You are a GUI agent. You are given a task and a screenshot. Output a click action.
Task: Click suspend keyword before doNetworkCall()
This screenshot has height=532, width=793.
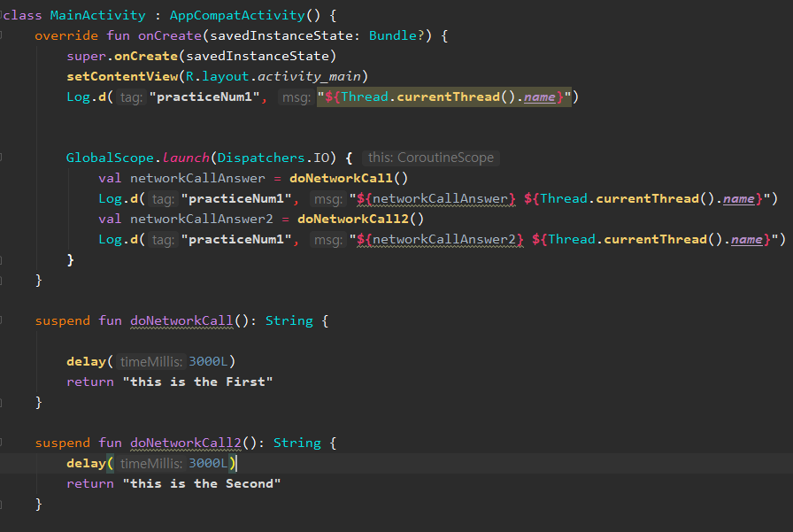tap(62, 320)
